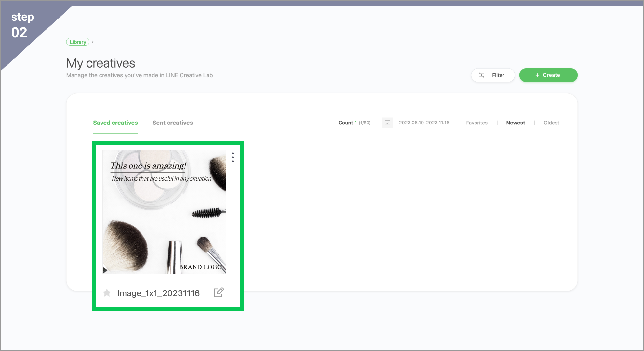Open the 2023.06.19-2023.11.16 date range picker
644x351 pixels.
coord(424,123)
